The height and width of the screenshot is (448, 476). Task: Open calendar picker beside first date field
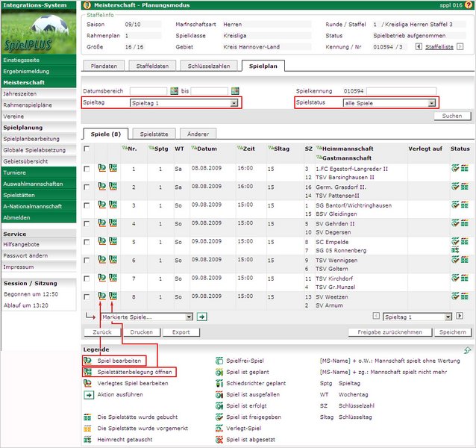pyautogui.click(x=174, y=90)
